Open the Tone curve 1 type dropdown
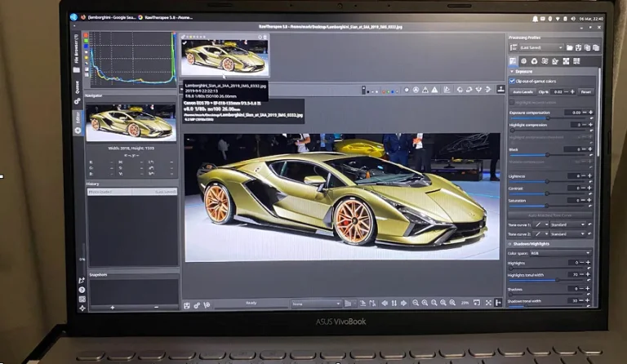Image resolution: width=627 pixels, height=364 pixels. 541,224
